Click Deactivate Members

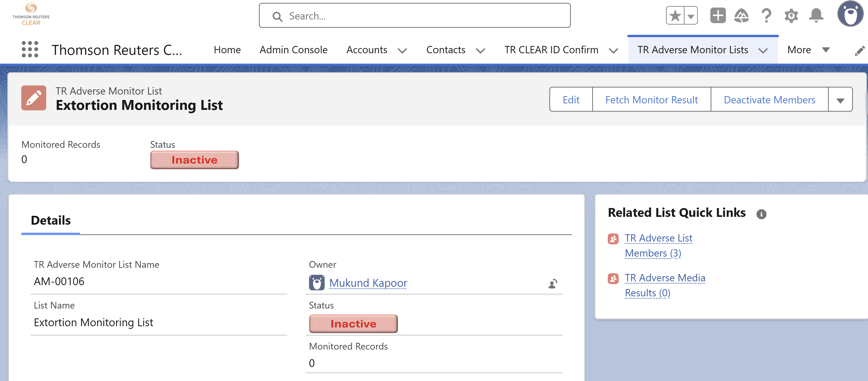[769, 99]
